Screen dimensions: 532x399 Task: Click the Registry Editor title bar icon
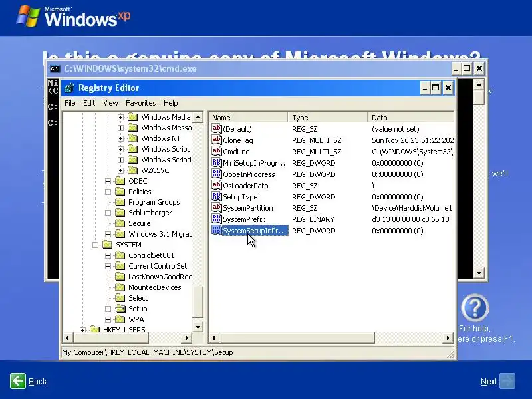coord(69,88)
